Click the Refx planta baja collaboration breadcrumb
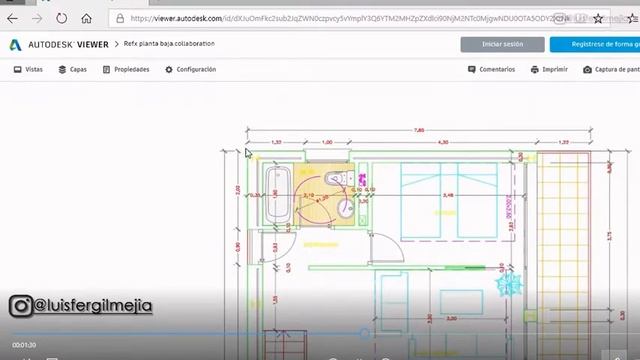Screen dimensions: 640x360 coord(169,44)
